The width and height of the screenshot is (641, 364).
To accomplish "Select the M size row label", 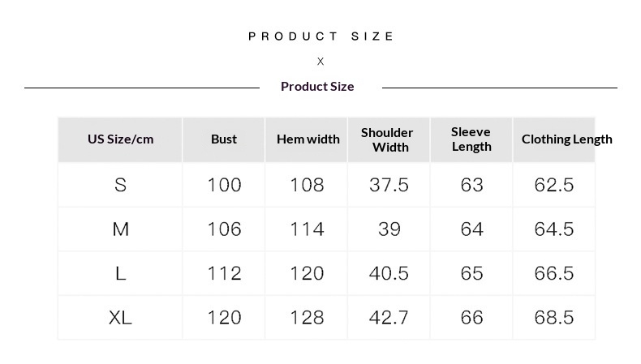I will pyautogui.click(x=120, y=229).
